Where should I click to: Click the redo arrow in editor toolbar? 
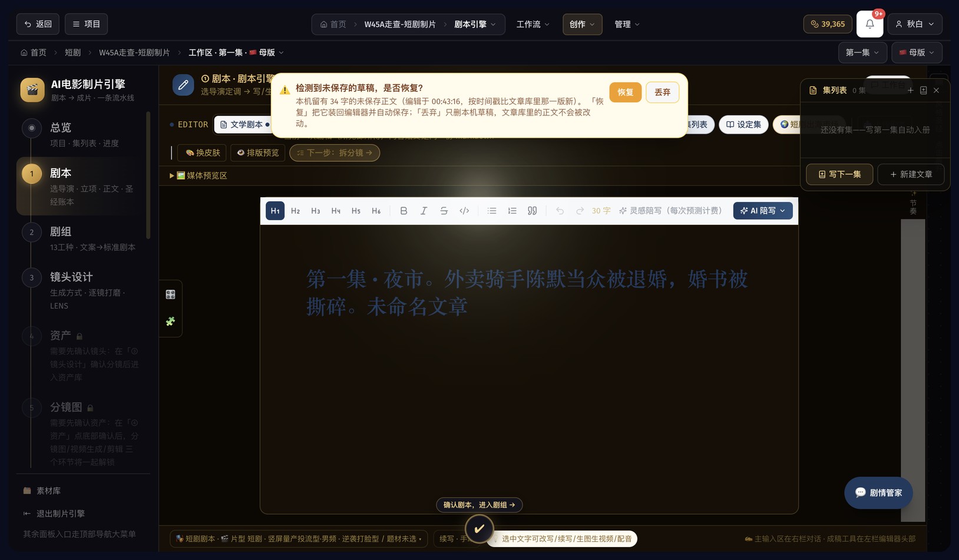click(x=580, y=211)
